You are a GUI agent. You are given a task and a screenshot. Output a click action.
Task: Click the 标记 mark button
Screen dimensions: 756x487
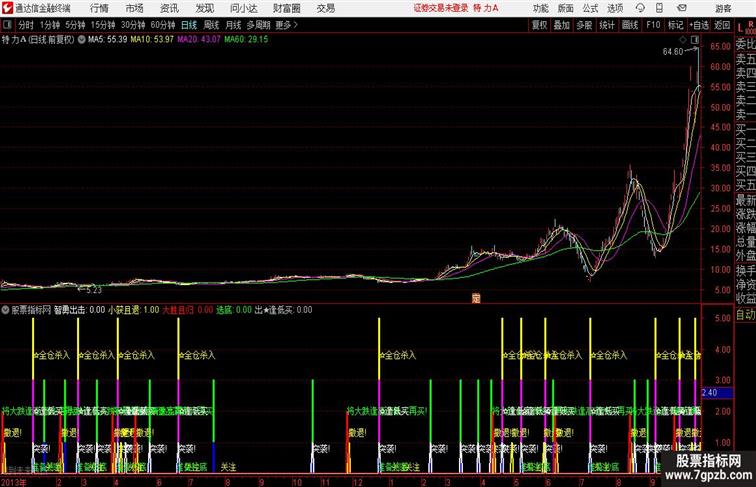pyautogui.click(x=675, y=25)
